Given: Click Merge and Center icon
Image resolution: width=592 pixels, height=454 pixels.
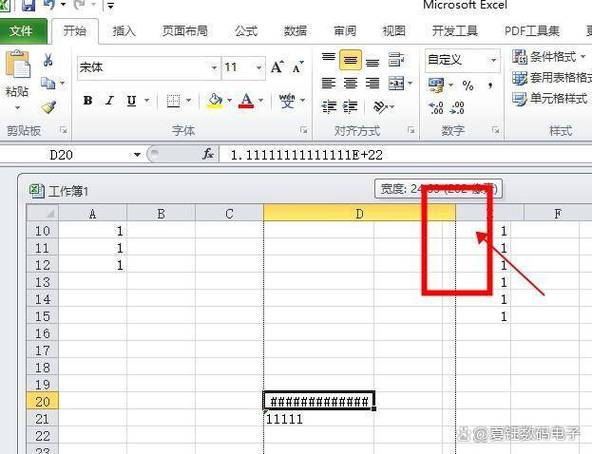Looking at the screenshot, I should point(396,83).
